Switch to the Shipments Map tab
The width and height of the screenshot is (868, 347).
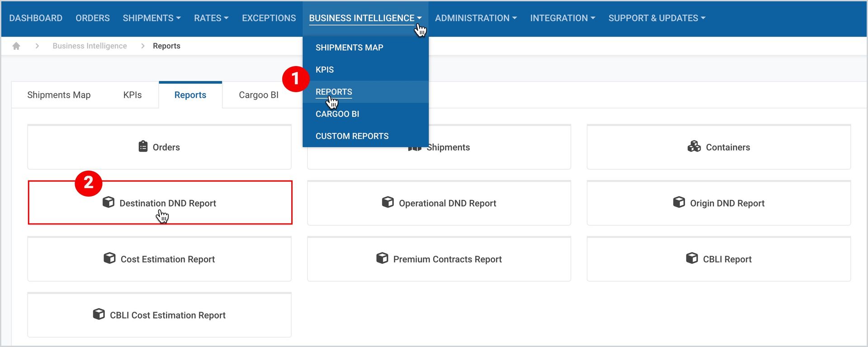[59, 95]
